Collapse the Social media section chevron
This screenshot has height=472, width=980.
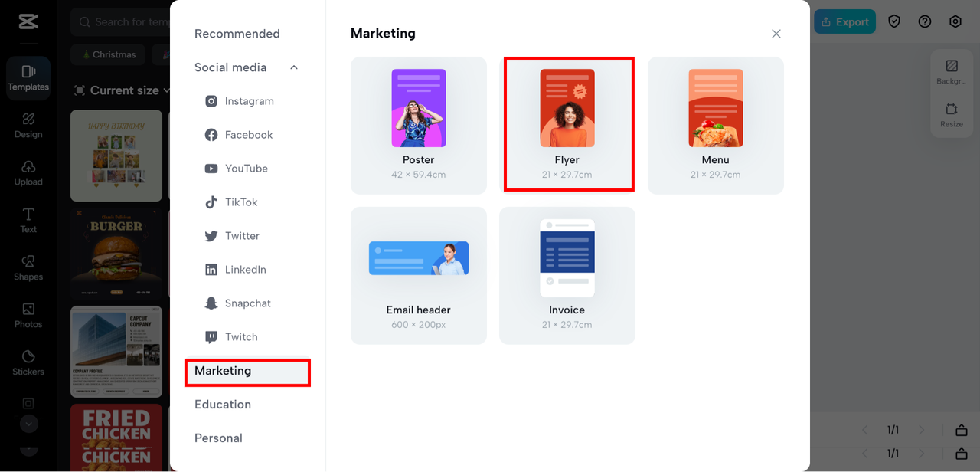tap(294, 67)
